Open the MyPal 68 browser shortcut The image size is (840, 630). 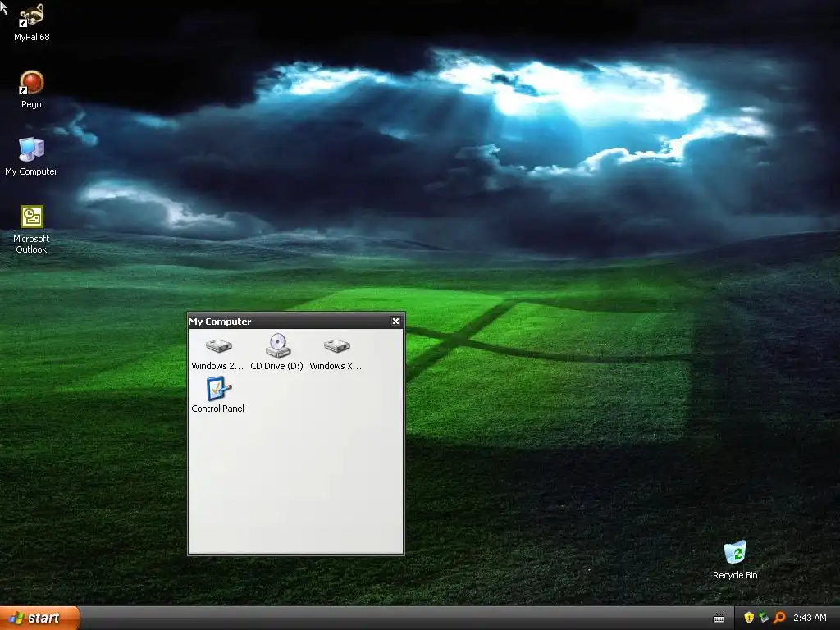pyautogui.click(x=32, y=22)
